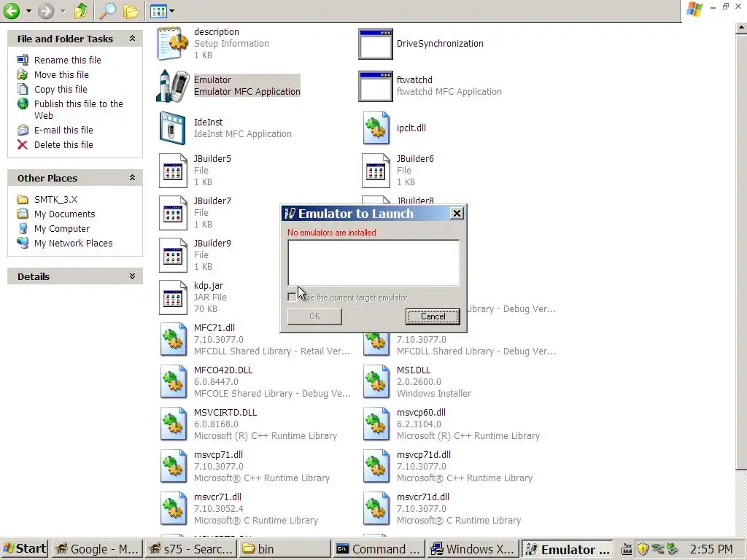Click Copy this file
The height and width of the screenshot is (560, 747).
click(x=61, y=89)
